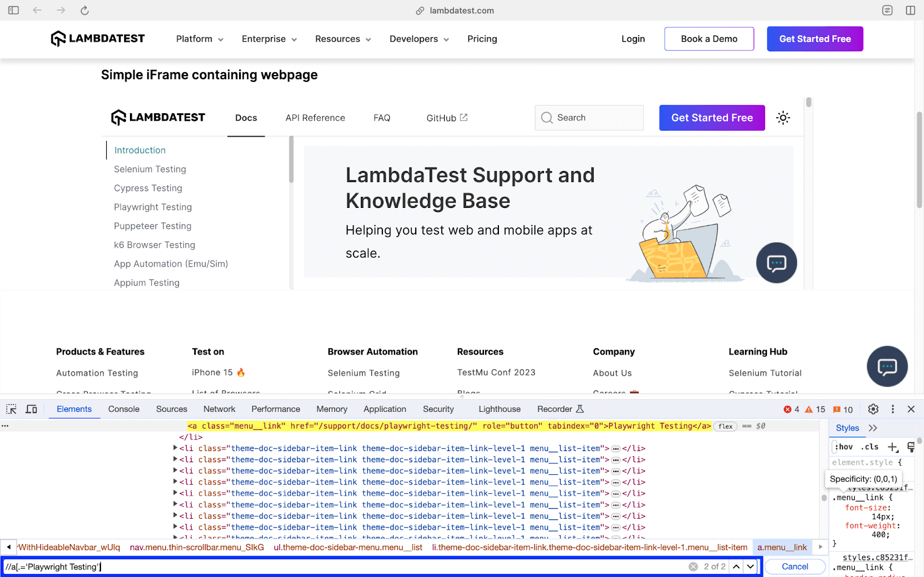
Task: Click the flex badge on highlighted anchor
Action: pyautogui.click(x=726, y=426)
